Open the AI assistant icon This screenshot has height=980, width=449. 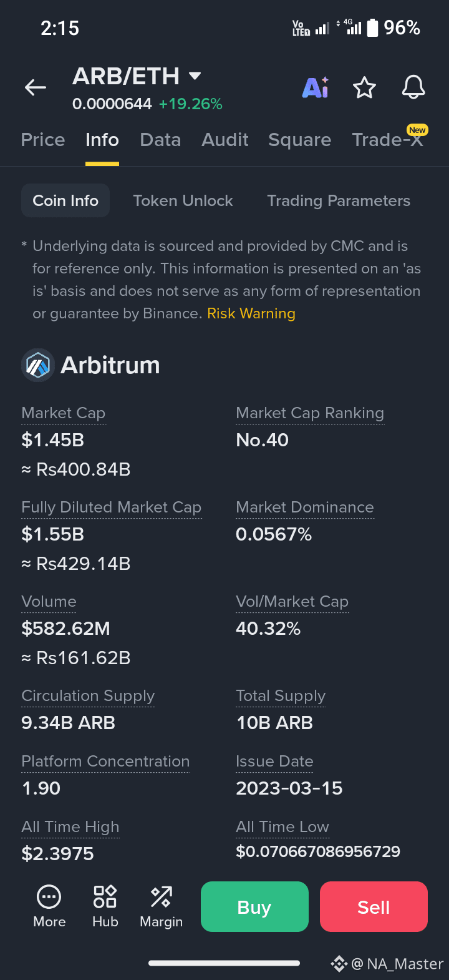pos(316,88)
